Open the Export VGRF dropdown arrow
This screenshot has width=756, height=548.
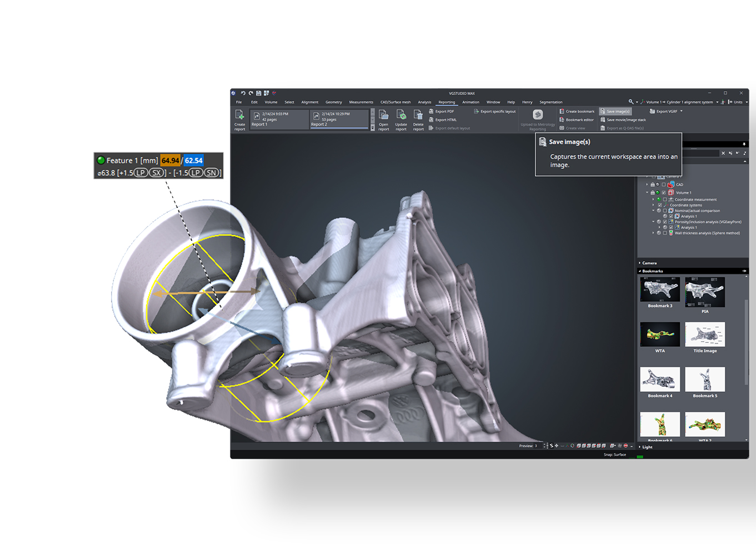click(x=682, y=111)
